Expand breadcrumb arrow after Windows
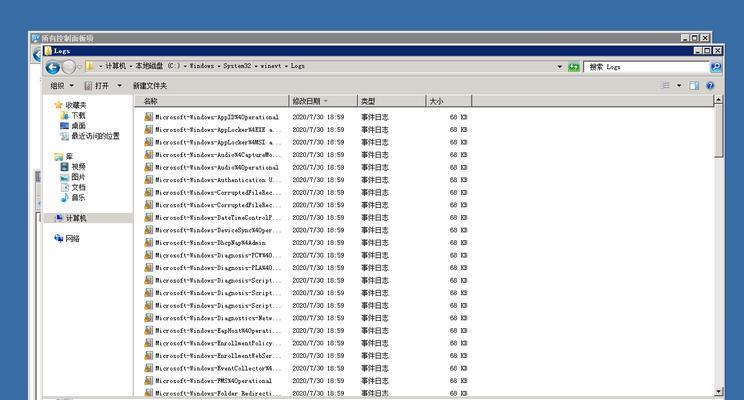Viewport: 744px width, 400px height. pyautogui.click(x=219, y=66)
